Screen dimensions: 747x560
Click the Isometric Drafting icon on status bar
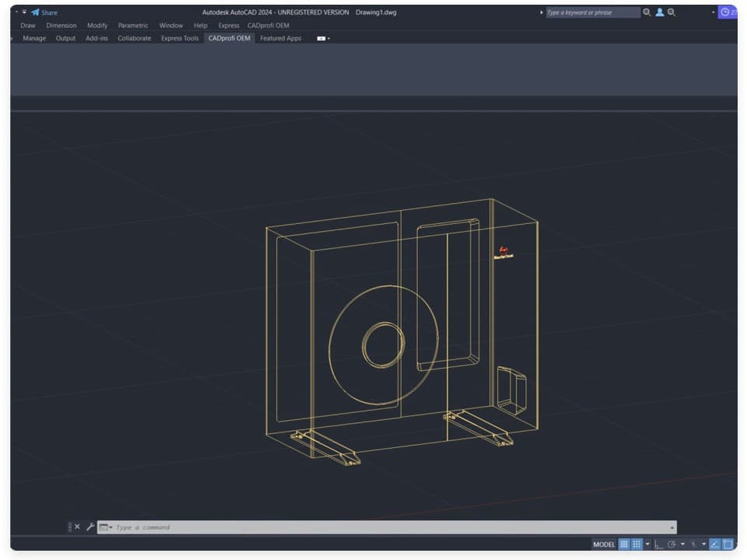[672, 544]
